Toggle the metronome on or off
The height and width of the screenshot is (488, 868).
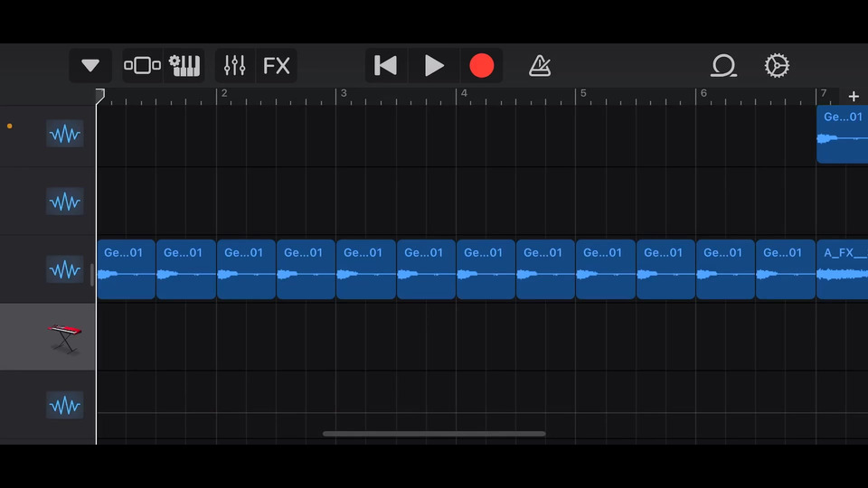540,66
